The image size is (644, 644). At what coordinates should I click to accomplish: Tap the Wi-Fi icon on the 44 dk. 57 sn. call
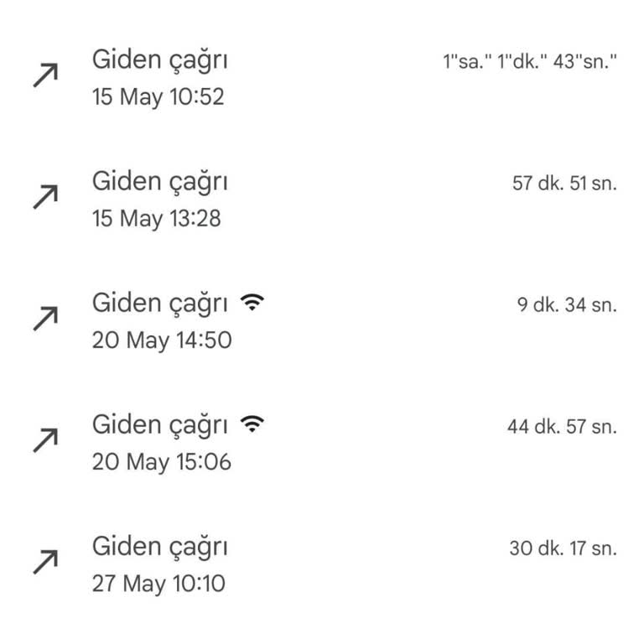click(252, 424)
